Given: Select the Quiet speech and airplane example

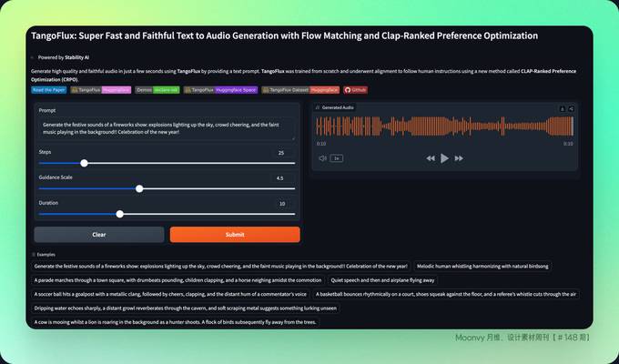Looking at the screenshot, I should [382, 280].
